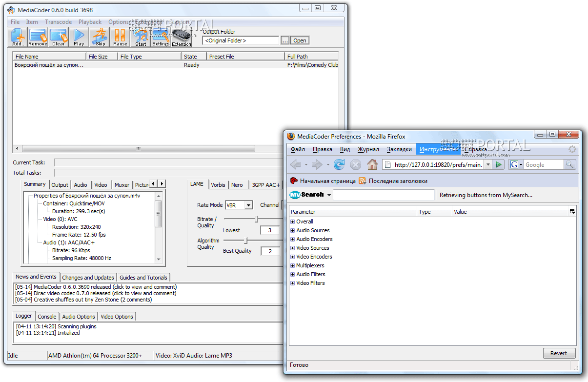Click Firefox Forward arrow button
This screenshot has width=588, height=382.
click(x=317, y=164)
